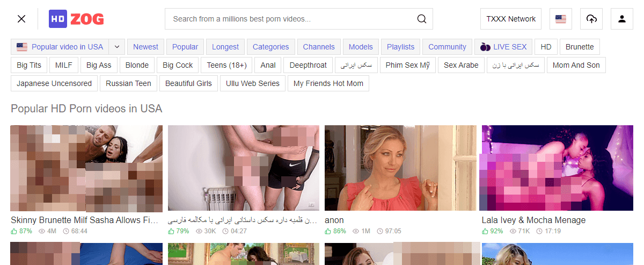Open the Community tab
Viewport: 644px width, 265px height.
[448, 47]
